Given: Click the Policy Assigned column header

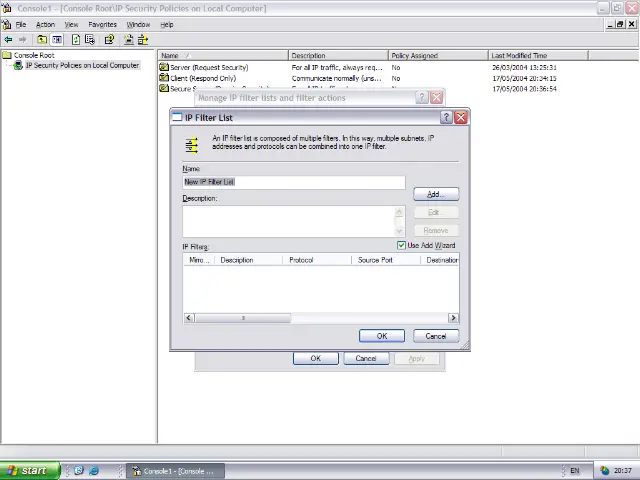Looking at the screenshot, I should [438, 55].
